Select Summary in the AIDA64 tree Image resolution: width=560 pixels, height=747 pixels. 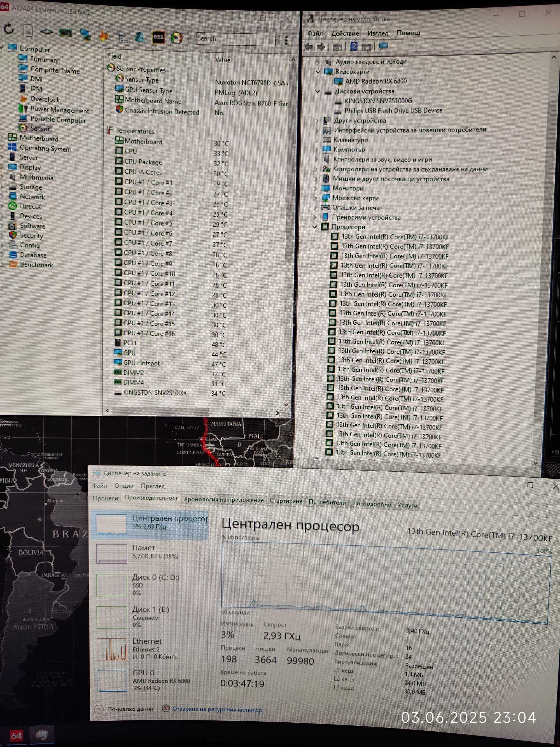[x=44, y=60]
